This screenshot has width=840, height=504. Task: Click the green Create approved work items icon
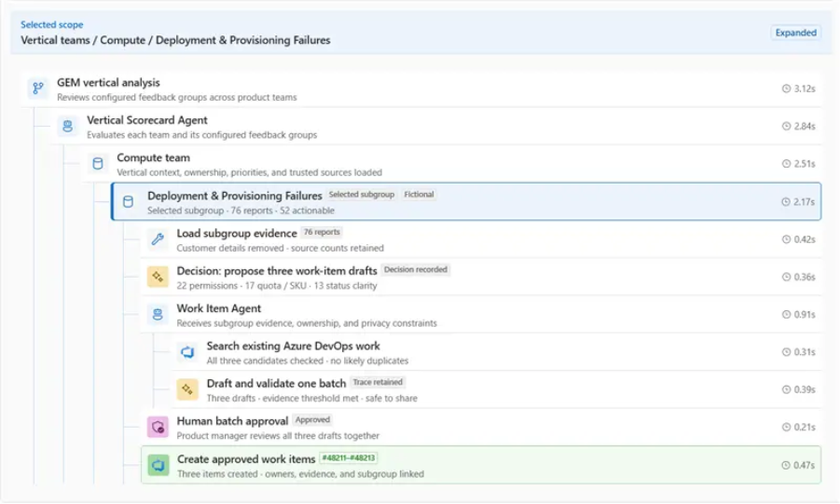tap(158, 465)
